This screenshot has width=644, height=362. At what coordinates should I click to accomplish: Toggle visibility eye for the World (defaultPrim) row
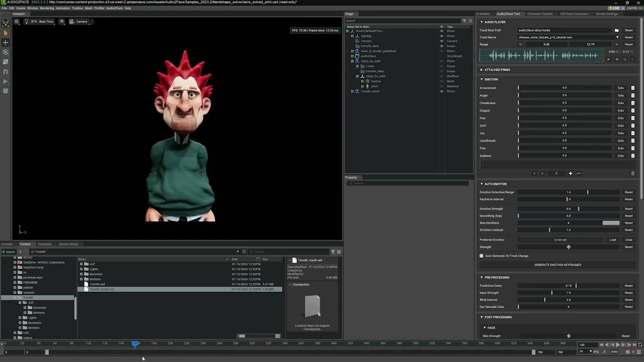(x=442, y=31)
